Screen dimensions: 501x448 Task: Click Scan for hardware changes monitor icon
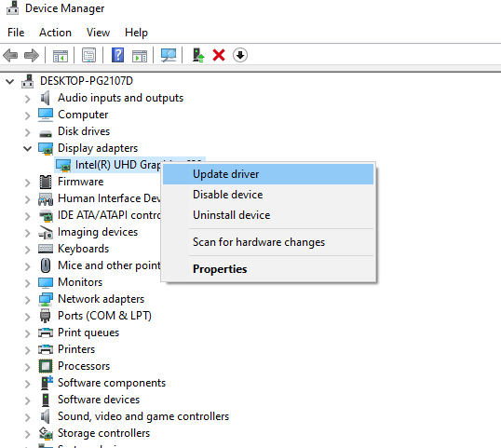[x=169, y=55]
